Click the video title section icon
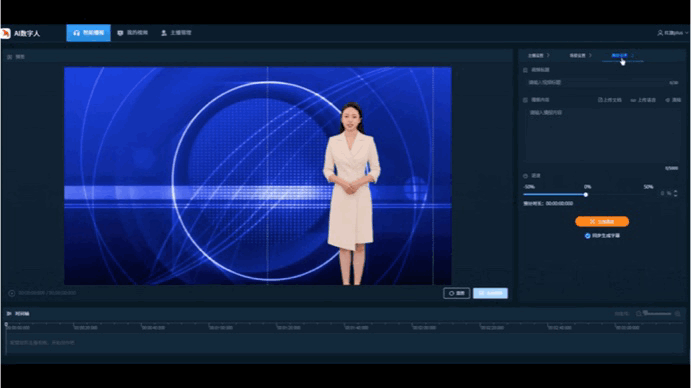 pyautogui.click(x=525, y=70)
